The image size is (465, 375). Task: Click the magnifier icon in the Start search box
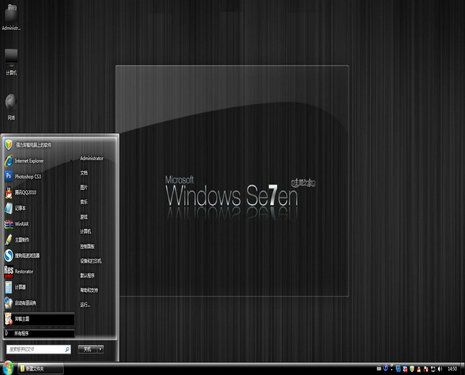tap(67, 349)
